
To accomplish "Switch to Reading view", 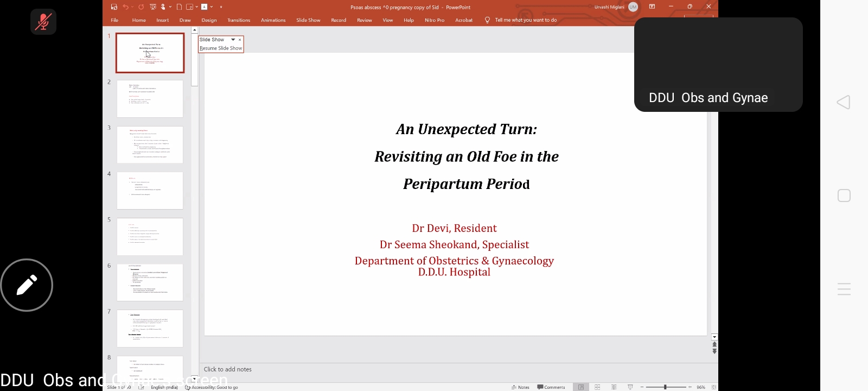I will point(614,387).
